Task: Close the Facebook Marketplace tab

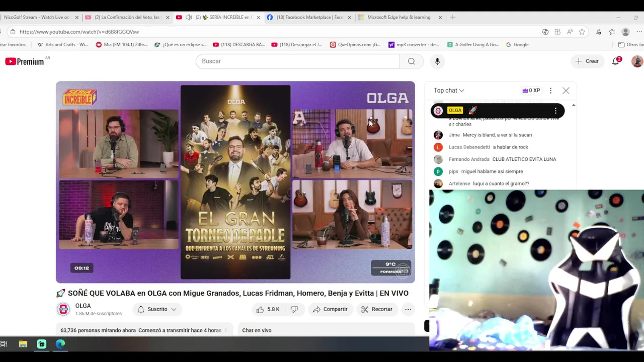Action: (x=349, y=17)
